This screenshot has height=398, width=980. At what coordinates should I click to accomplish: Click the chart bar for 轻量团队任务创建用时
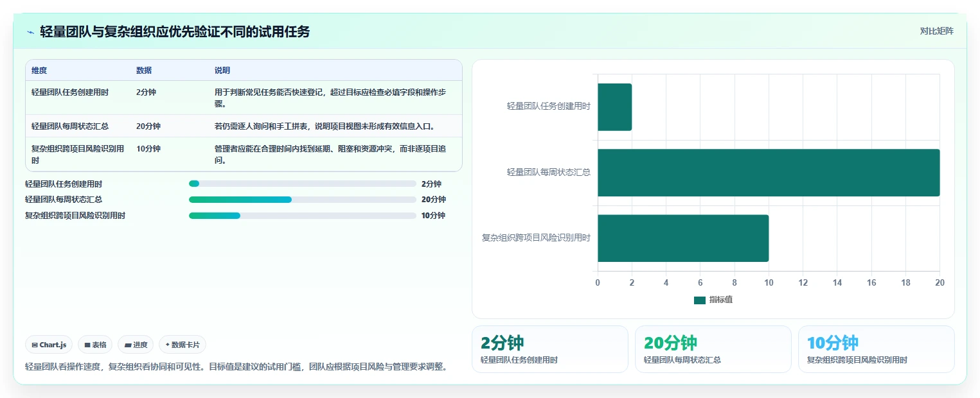point(615,107)
